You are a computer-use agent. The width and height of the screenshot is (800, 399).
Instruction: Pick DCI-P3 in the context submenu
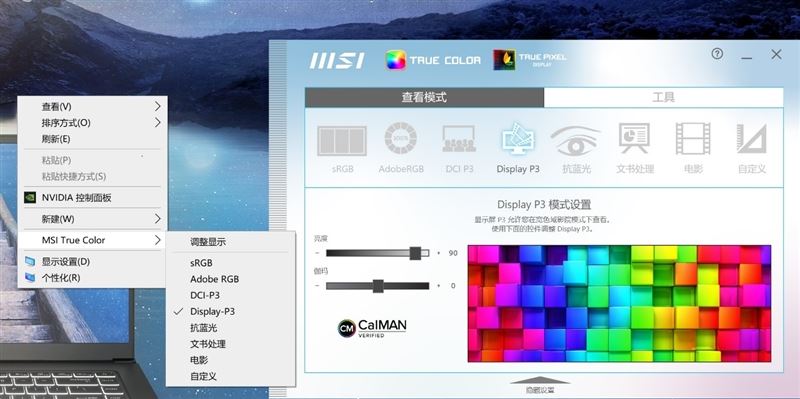click(x=231, y=295)
